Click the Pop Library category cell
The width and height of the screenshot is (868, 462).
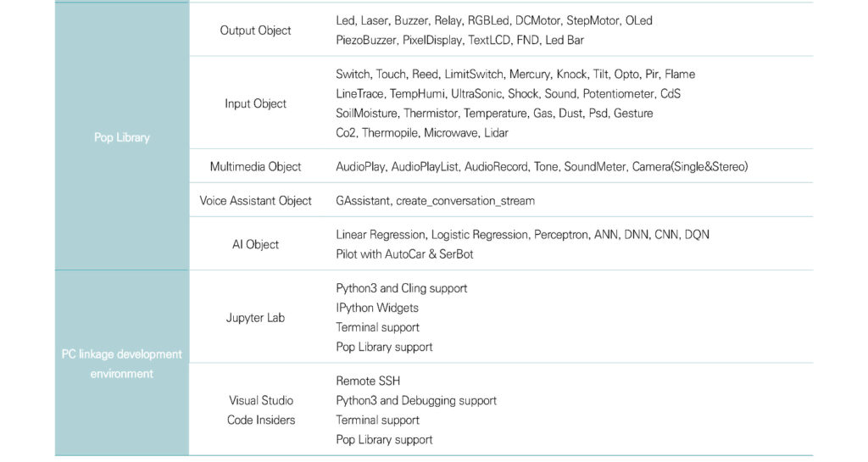(x=122, y=136)
